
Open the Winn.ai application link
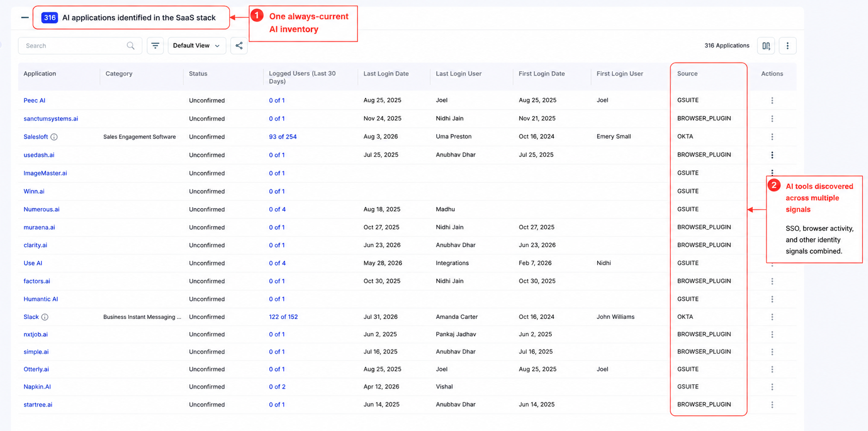pos(34,192)
